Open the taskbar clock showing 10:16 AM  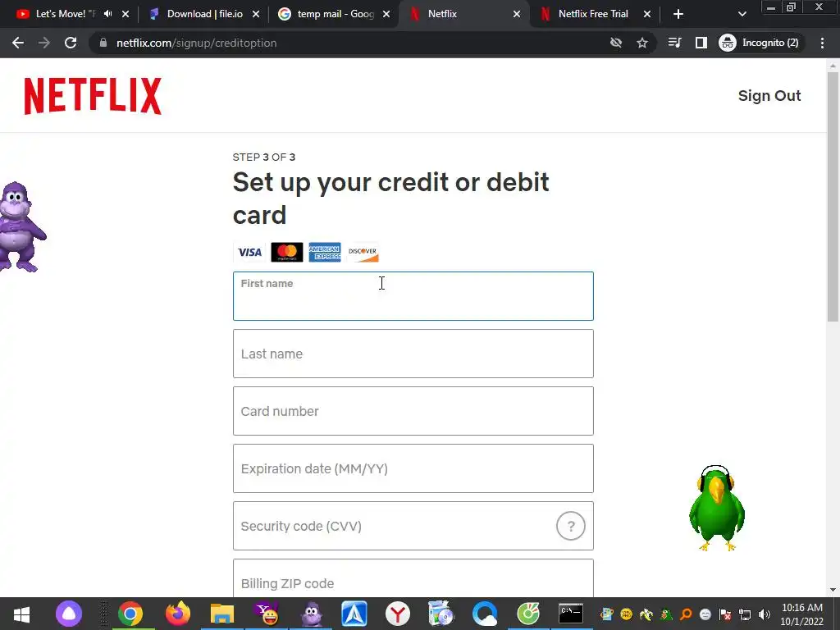[802, 614]
